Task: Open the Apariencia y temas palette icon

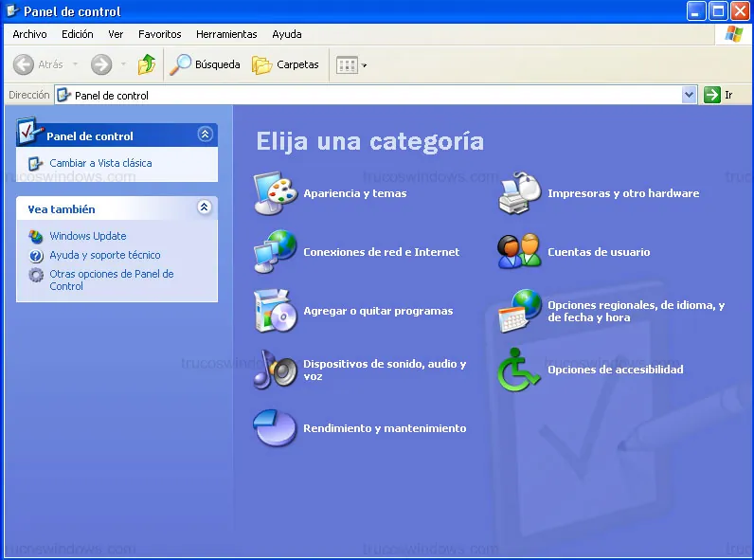Action: (x=276, y=193)
